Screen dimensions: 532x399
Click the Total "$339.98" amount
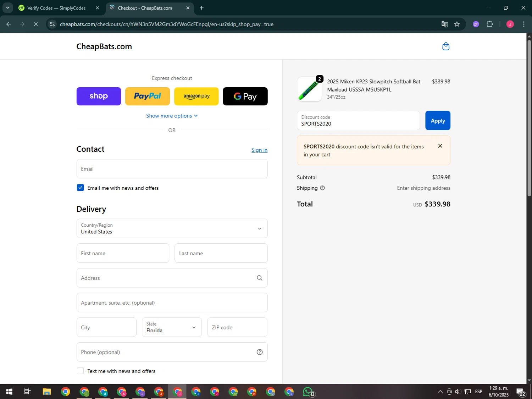pos(437,204)
